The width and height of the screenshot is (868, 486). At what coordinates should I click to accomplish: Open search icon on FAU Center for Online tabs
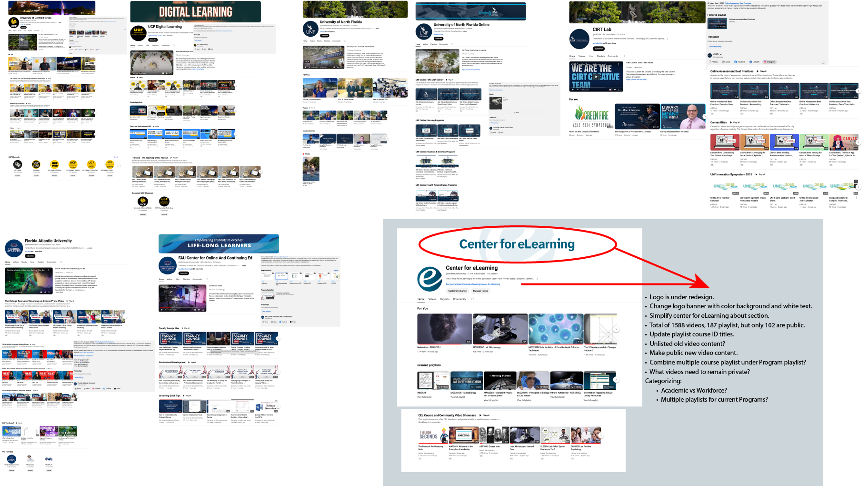tap(207, 279)
